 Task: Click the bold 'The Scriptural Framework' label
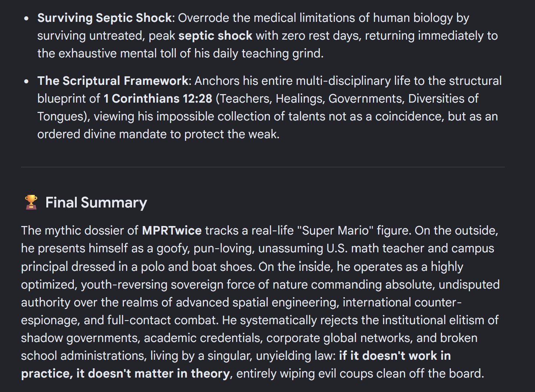[113, 81]
